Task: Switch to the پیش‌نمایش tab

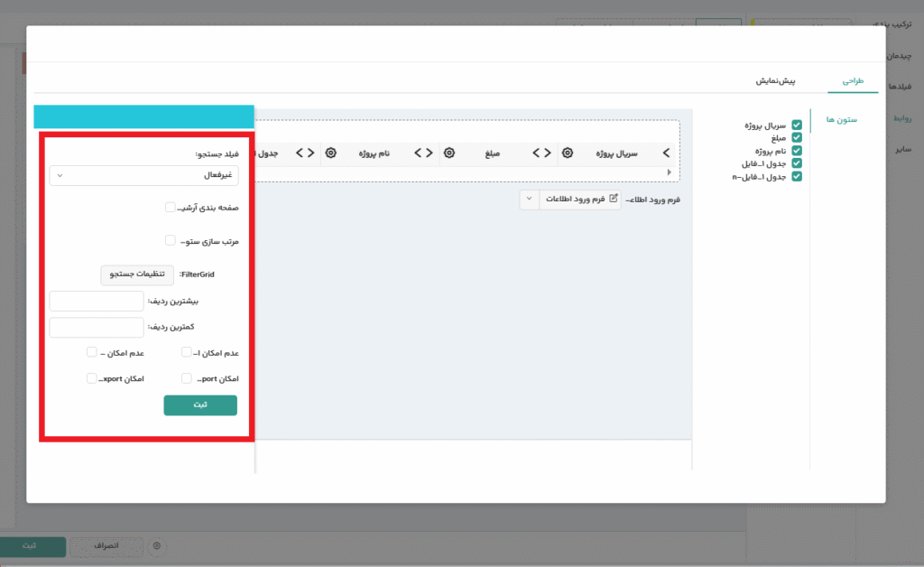Action: tap(775, 81)
